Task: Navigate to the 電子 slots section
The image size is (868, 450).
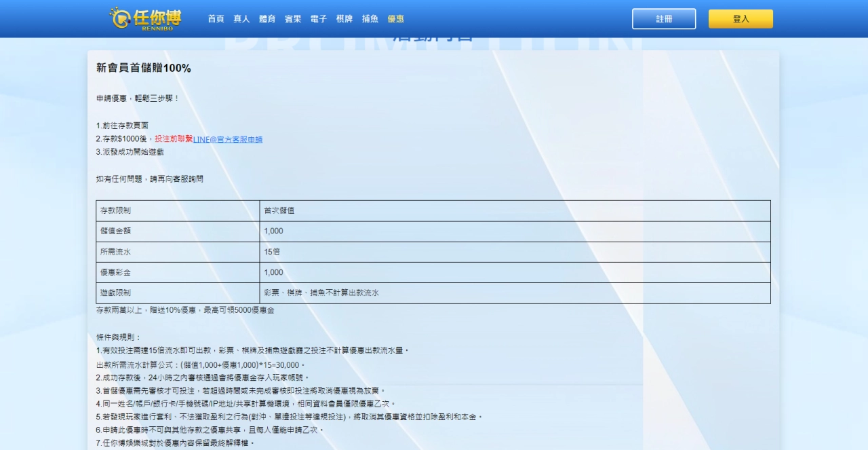Action: point(317,19)
